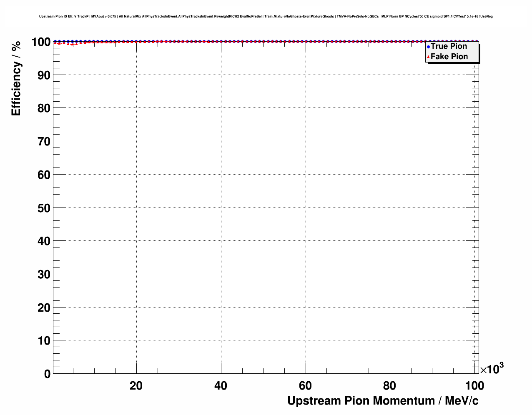Select the Fake Pion legend label
This screenshot has width=532, height=415.
449,57
